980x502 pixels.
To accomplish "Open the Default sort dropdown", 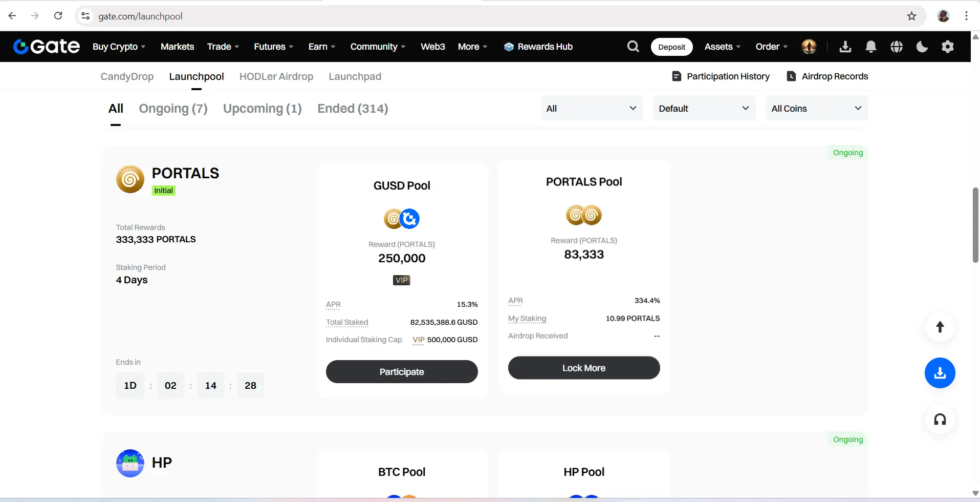I will pos(704,108).
